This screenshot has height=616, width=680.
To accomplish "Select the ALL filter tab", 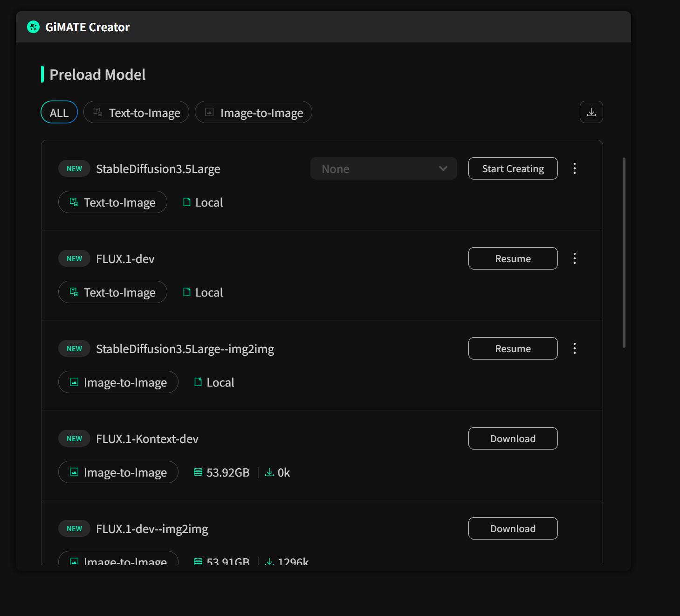I will (x=59, y=112).
